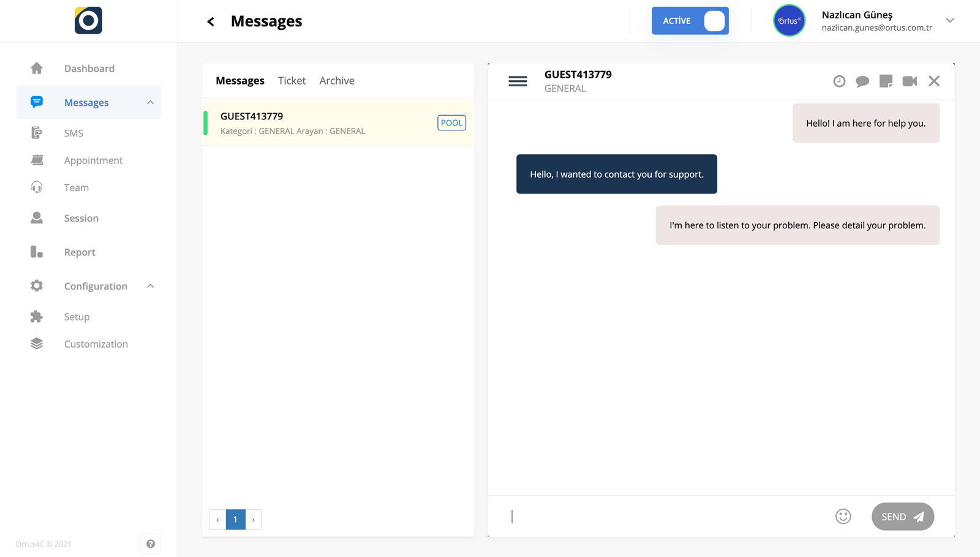Click inside the message input field

pos(643,517)
